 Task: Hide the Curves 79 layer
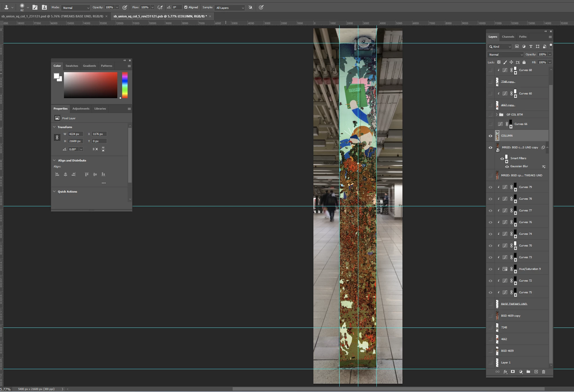point(490,187)
